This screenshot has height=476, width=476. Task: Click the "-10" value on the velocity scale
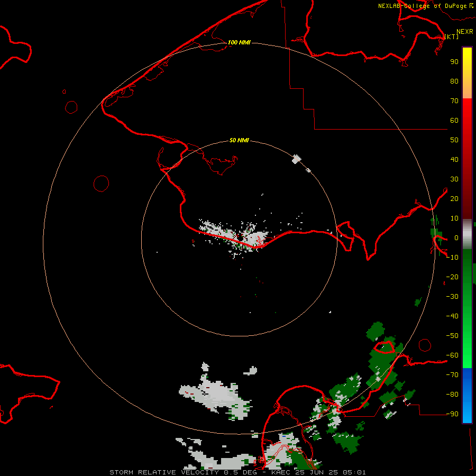pos(452,258)
